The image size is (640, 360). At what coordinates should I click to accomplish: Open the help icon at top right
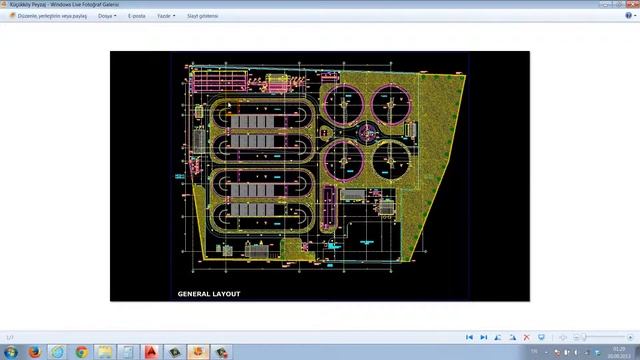(629, 16)
